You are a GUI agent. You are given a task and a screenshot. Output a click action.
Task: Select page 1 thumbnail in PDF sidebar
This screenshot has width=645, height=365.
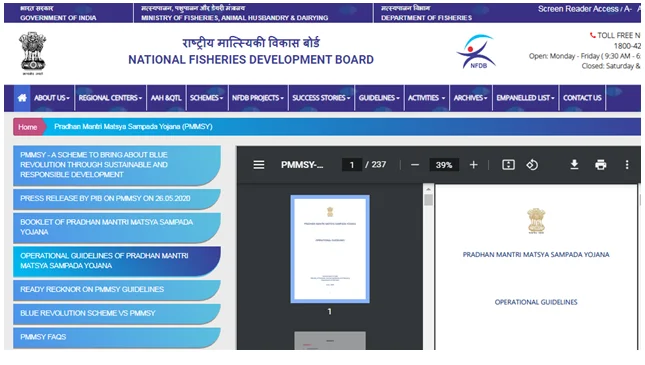(330, 249)
